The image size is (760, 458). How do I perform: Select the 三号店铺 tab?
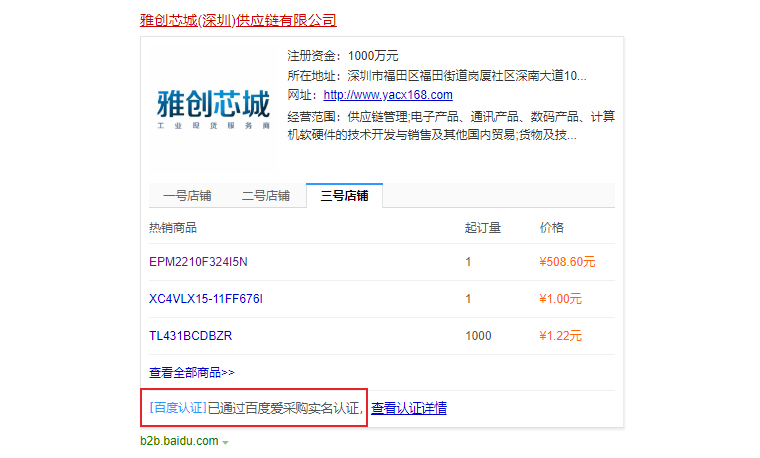[x=345, y=196]
